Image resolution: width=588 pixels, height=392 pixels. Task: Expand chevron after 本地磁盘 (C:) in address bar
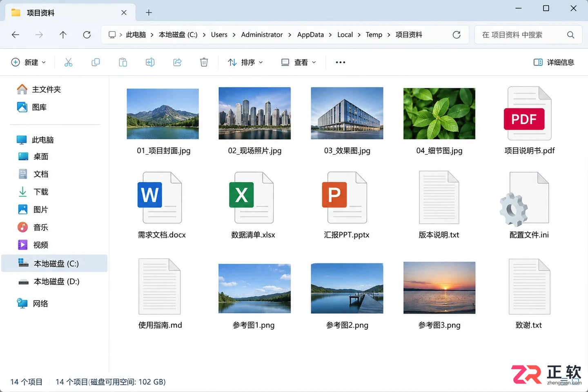coord(204,35)
